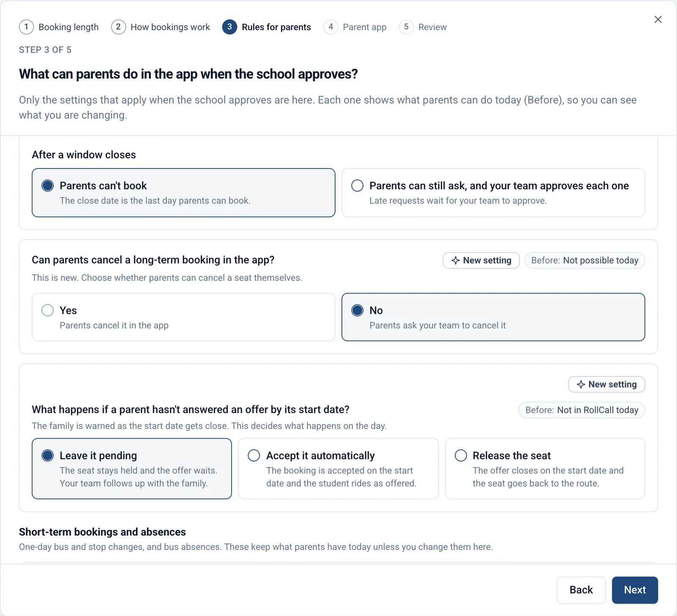Click the "After a window closes" heading
This screenshot has width=677, height=616.
84,155
